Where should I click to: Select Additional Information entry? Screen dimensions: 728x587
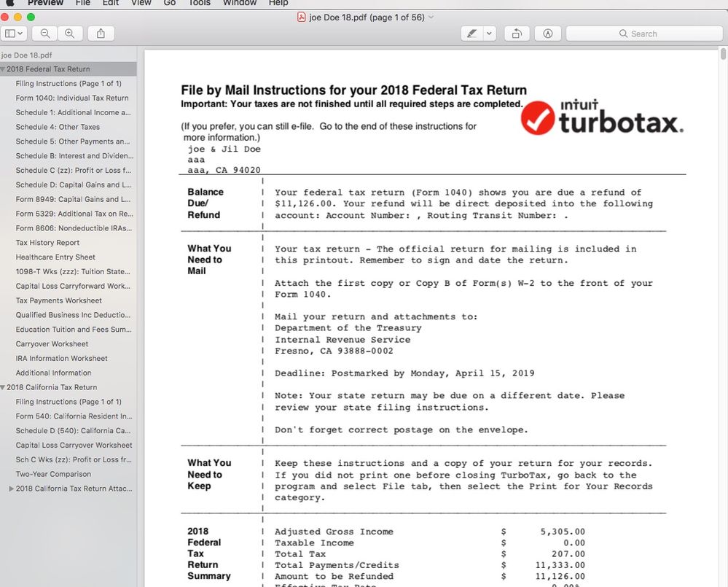click(53, 373)
